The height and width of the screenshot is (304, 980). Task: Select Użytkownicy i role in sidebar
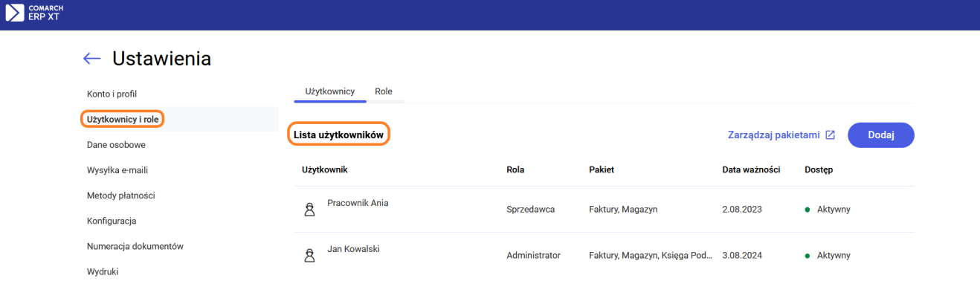point(123,119)
